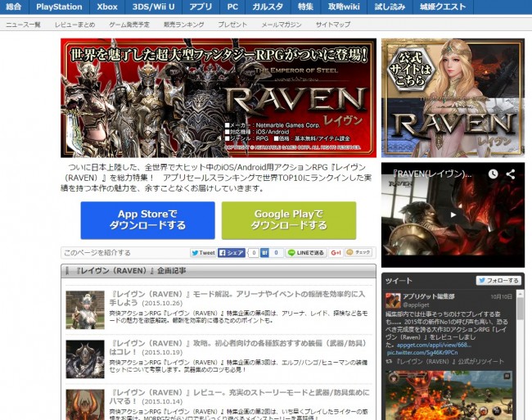The width and height of the screenshot is (532, 420).
Task: Open ゲーム発売予定 submenu link
Action: click(x=129, y=25)
